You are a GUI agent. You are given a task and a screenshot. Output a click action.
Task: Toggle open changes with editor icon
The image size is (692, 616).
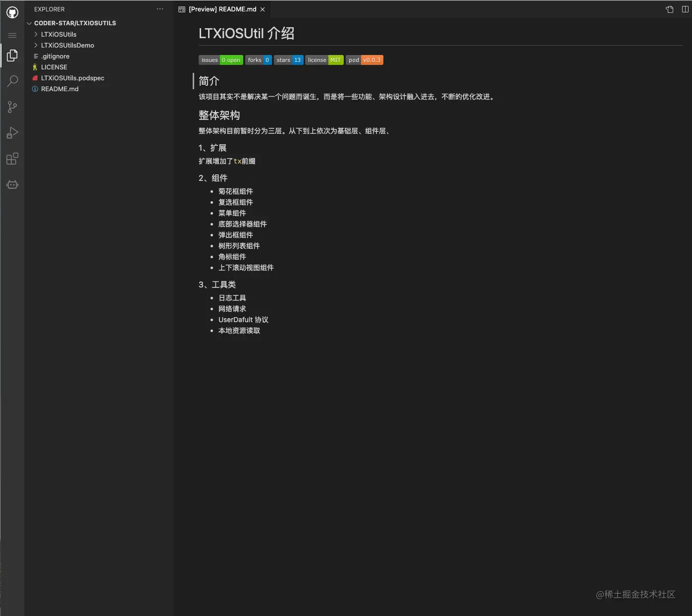coord(669,9)
